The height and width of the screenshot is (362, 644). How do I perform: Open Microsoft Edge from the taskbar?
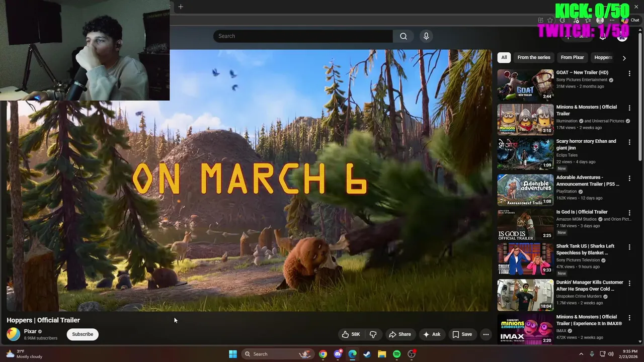click(352, 354)
